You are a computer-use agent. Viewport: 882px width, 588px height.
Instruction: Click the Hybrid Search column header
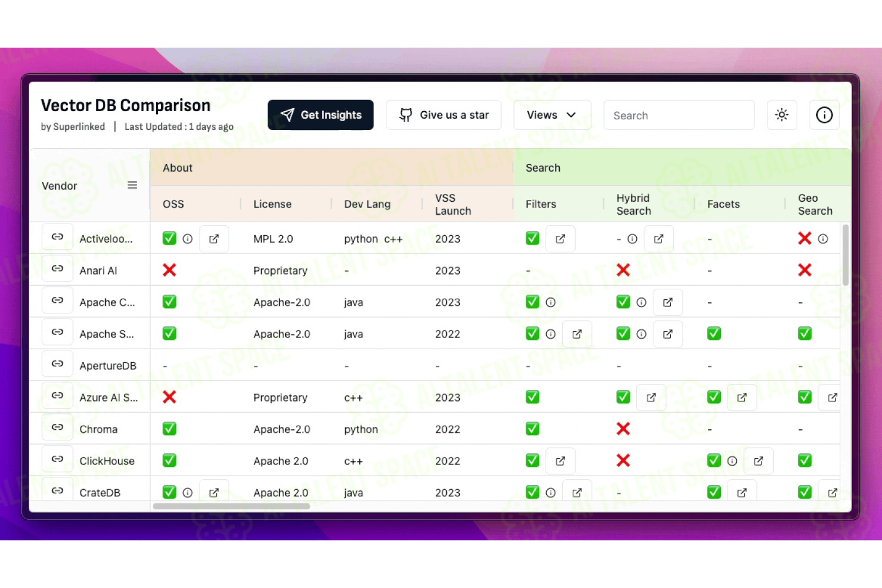[x=634, y=204]
